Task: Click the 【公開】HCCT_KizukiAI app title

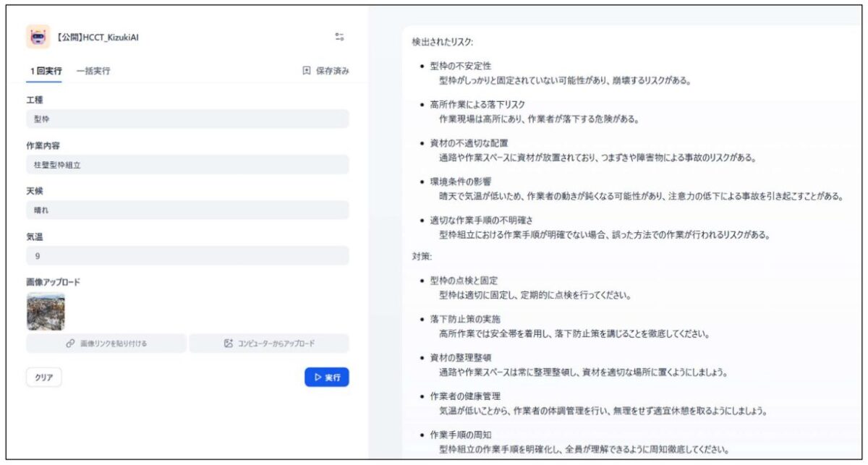Action: click(x=97, y=37)
